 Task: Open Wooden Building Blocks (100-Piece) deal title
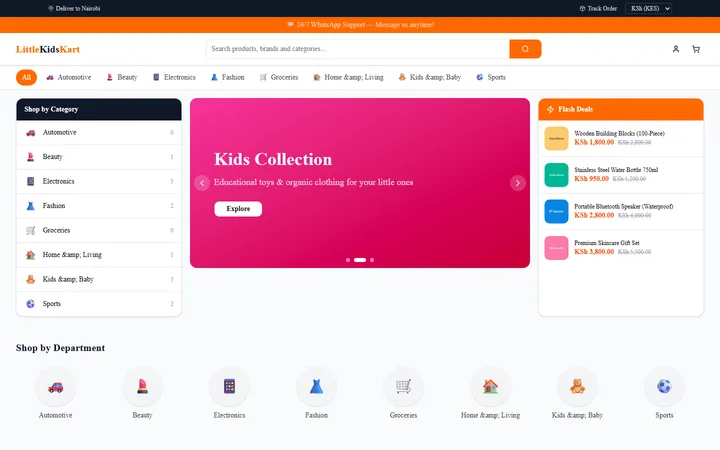click(619, 133)
